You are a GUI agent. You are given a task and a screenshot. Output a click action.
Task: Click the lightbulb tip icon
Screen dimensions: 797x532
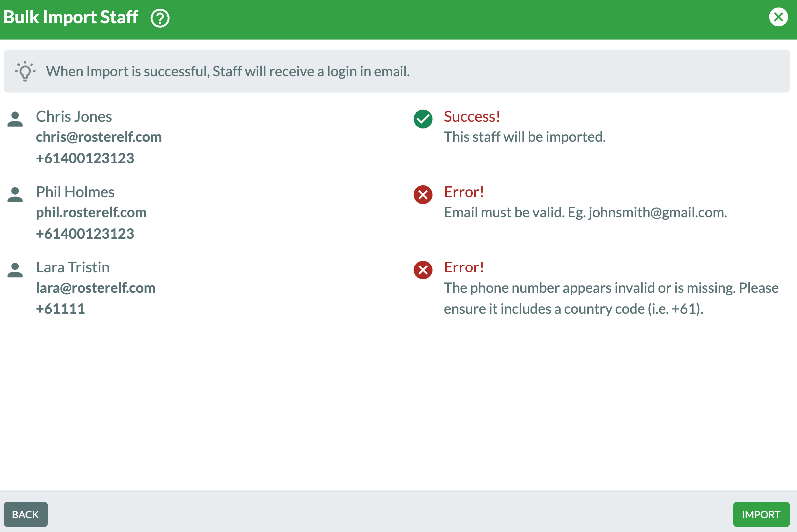click(x=25, y=71)
